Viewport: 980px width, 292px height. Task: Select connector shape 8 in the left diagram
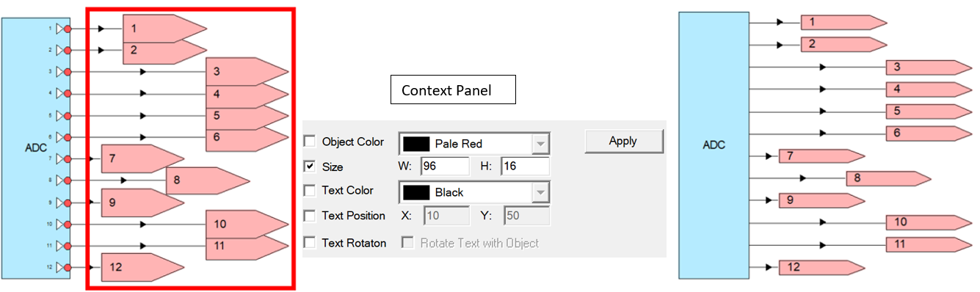207,180
